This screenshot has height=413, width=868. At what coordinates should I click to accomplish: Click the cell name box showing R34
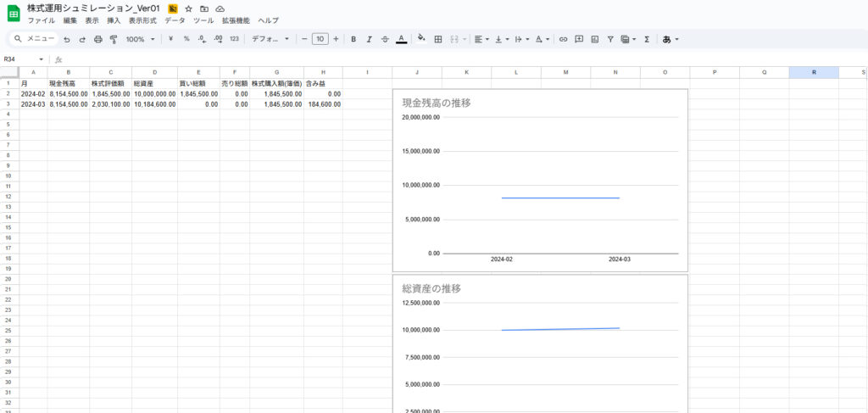[x=21, y=59]
